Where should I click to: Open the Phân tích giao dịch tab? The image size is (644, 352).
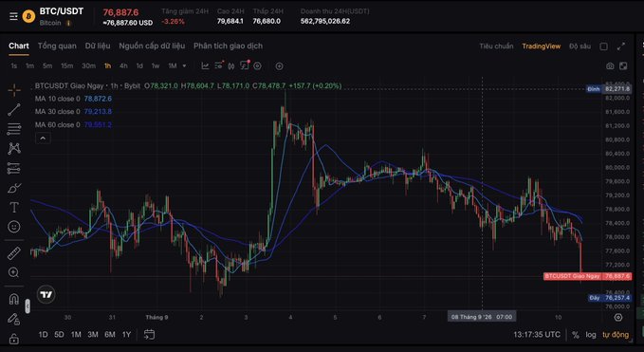point(228,46)
